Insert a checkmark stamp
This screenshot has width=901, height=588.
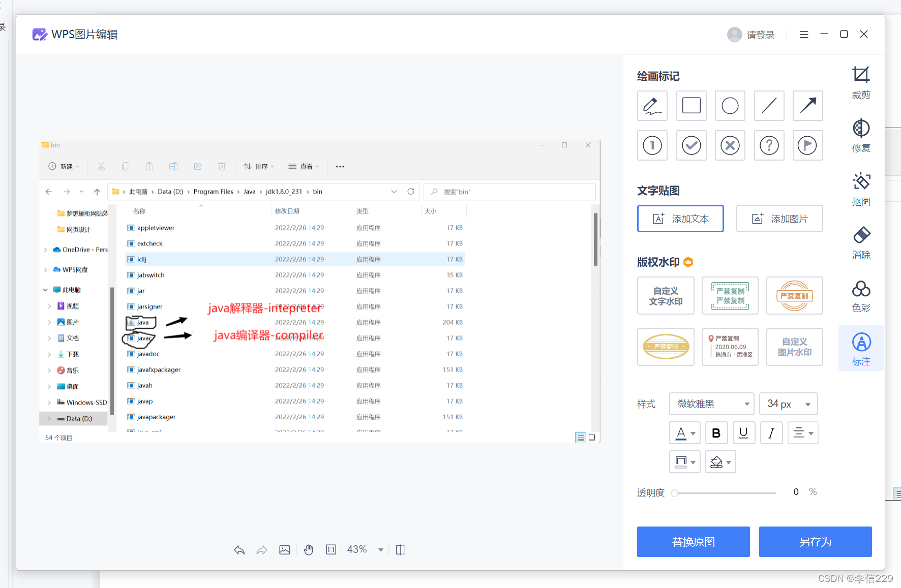691,145
